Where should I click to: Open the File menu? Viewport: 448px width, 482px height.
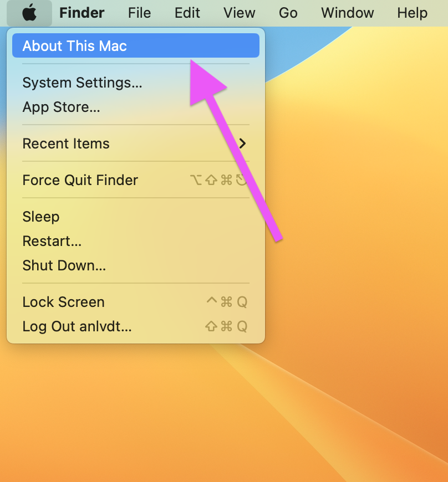pos(139,13)
